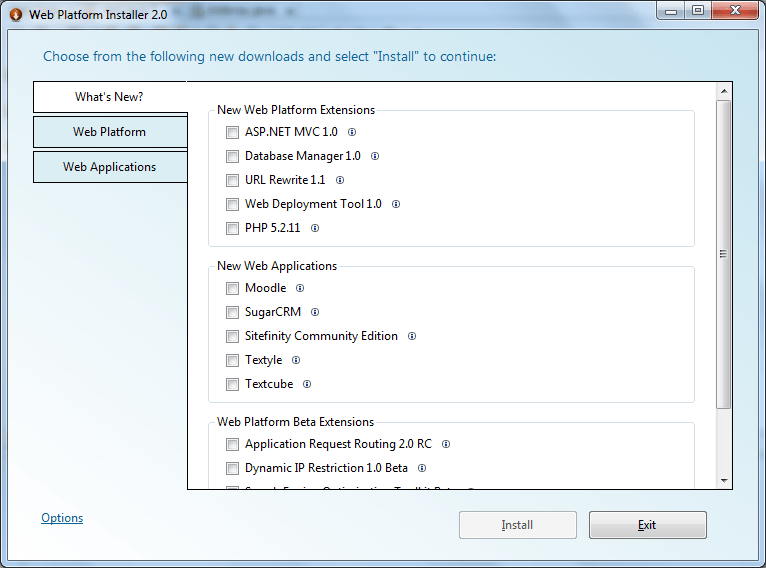Open info icon beside ASP.NET MVC 1.0

(x=352, y=132)
